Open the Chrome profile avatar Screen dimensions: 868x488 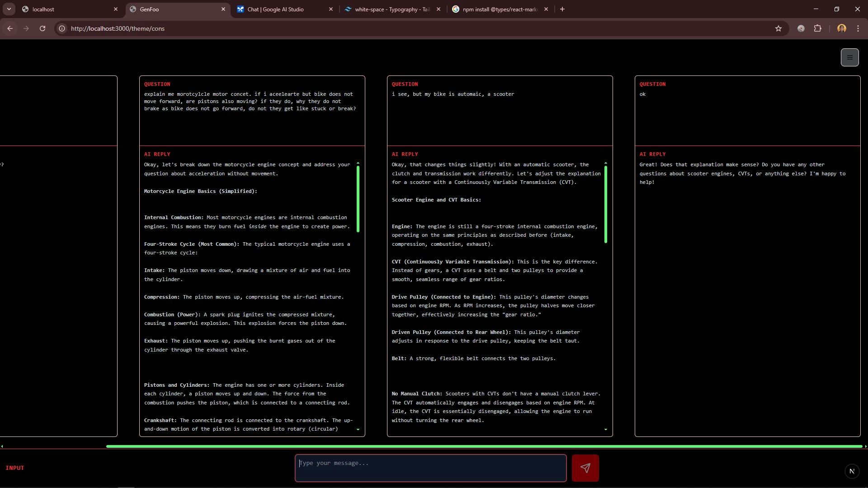point(841,28)
